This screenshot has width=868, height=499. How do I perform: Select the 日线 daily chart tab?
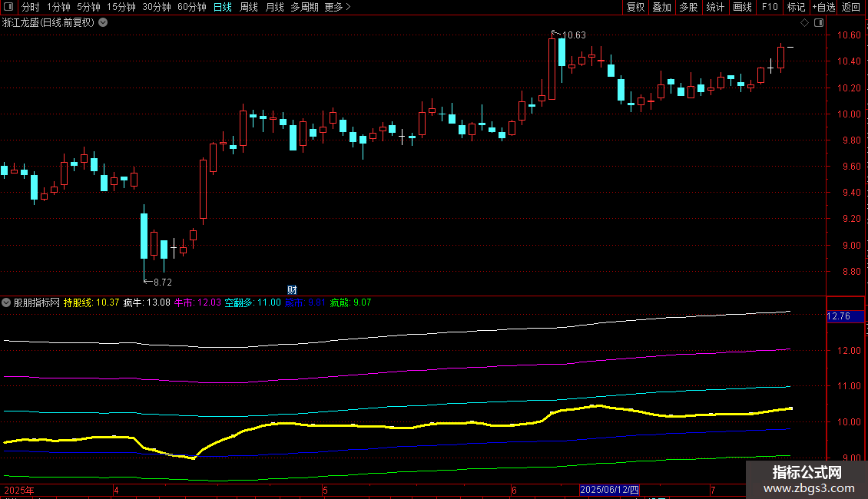223,7
